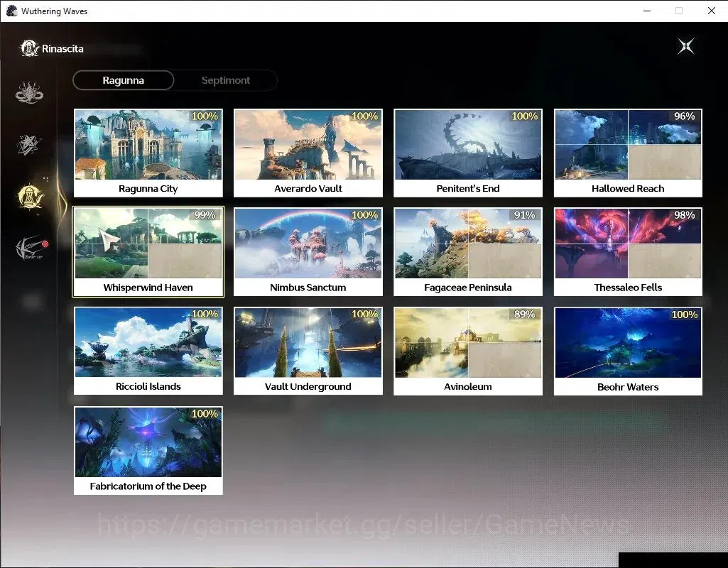Open the Penitent's End area card

click(x=468, y=153)
